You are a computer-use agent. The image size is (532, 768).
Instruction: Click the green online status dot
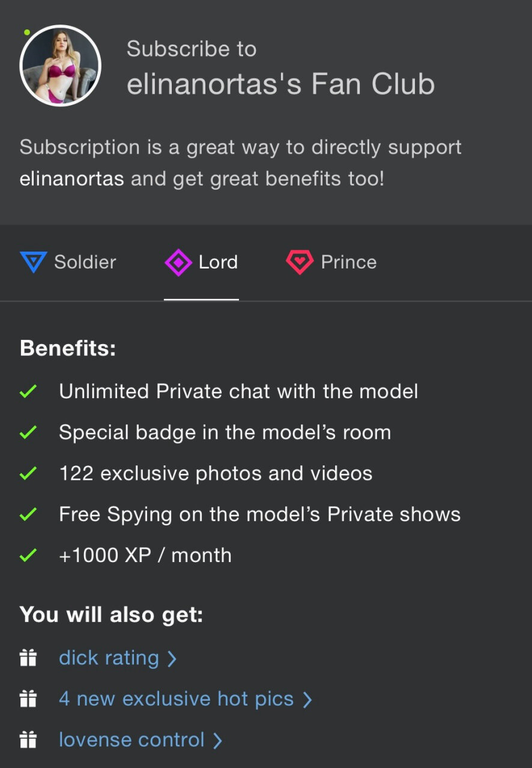[27, 32]
